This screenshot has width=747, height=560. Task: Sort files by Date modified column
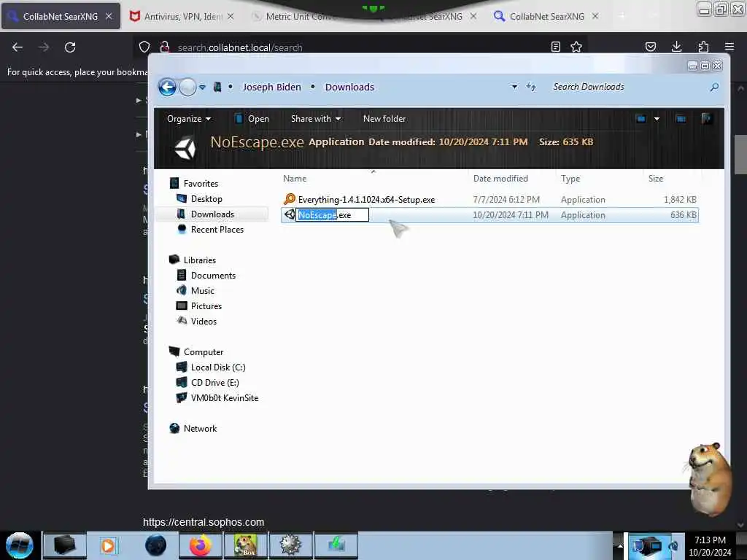(x=500, y=179)
